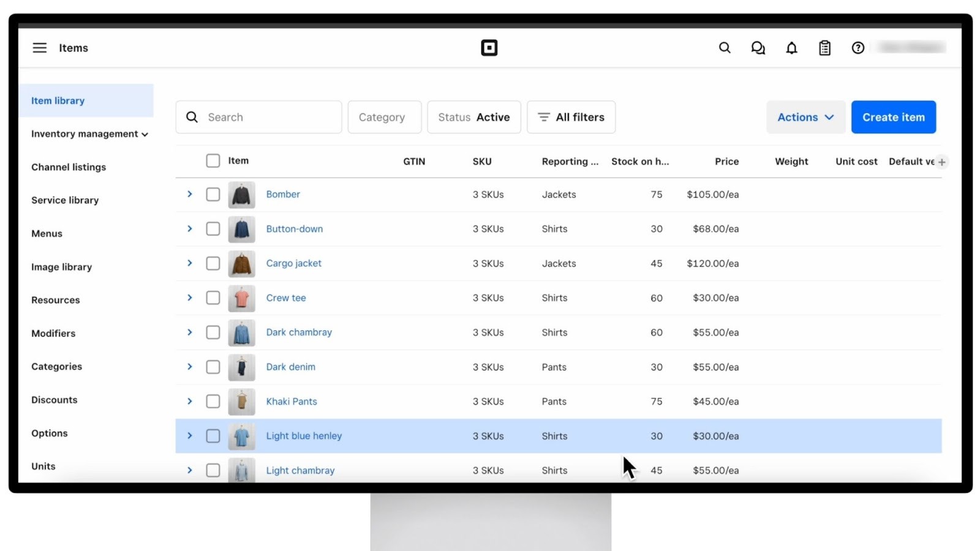
Task: Open the hamburger navigation menu
Action: (x=39, y=47)
